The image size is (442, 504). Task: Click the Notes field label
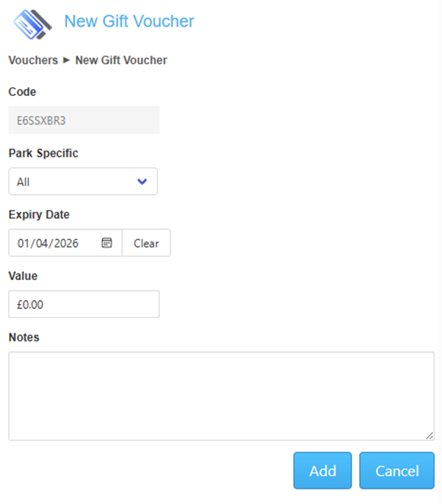click(24, 337)
